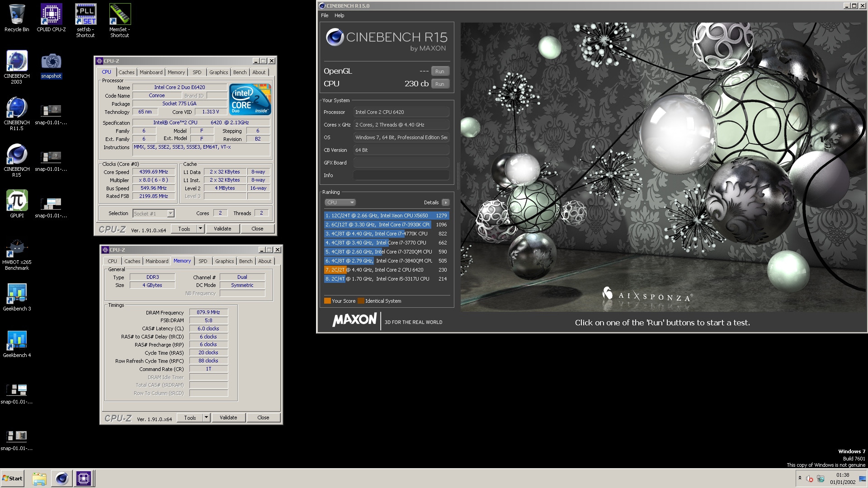Click Tools button in top CPU-Z window
Viewport: 868px width, 488px height.
click(x=184, y=229)
